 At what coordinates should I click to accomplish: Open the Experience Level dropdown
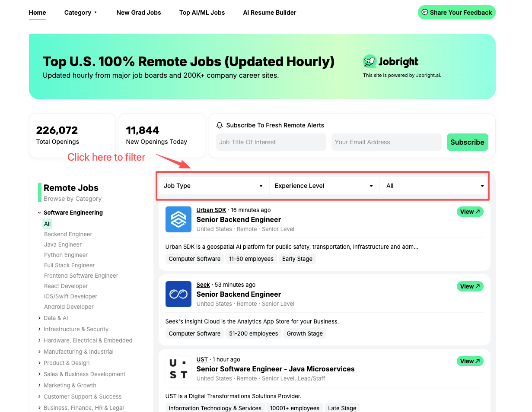324,185
